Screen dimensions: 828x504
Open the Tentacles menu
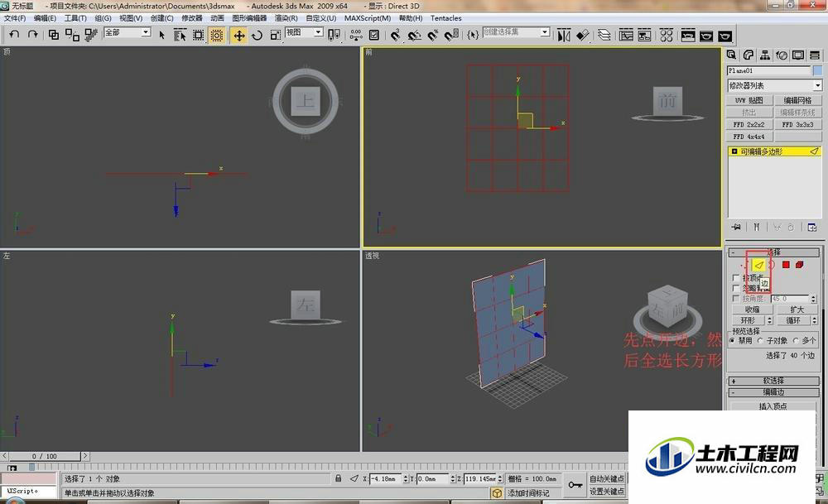point(445,18)
